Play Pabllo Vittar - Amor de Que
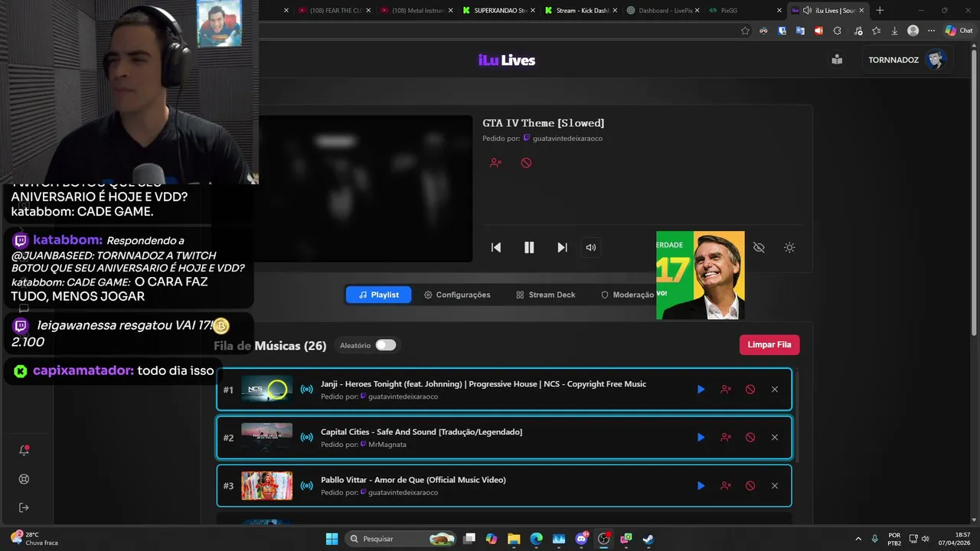980x551 pixels. click(x=701, y=485)
